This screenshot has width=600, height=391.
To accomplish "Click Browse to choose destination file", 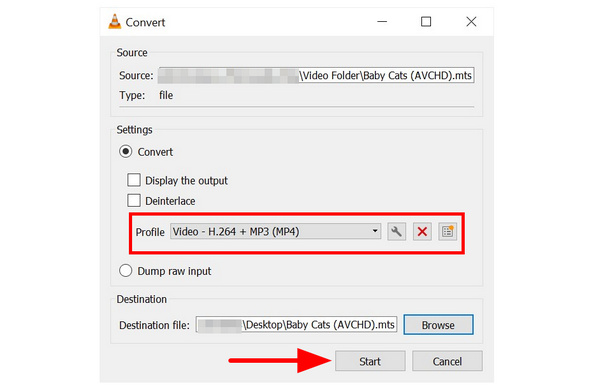I will [x=439, y=325].
